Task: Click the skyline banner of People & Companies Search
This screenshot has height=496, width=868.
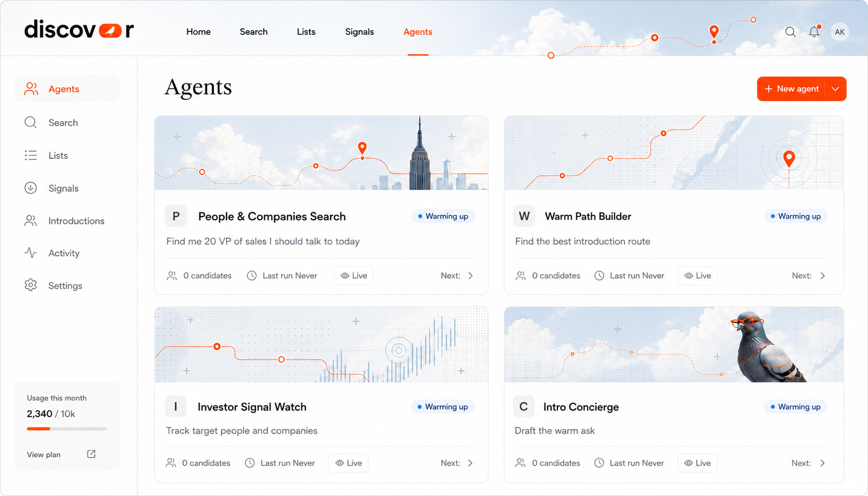Action: click(321, 153)
